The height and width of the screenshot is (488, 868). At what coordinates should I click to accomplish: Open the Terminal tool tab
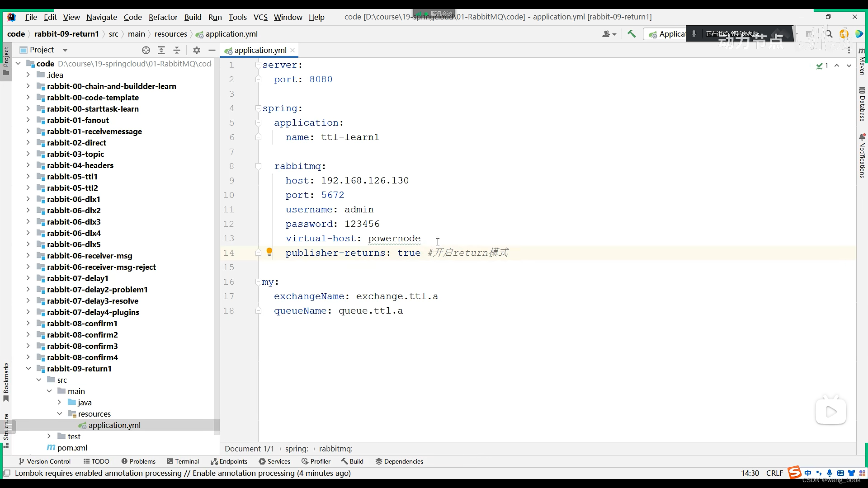pos(183,461)
